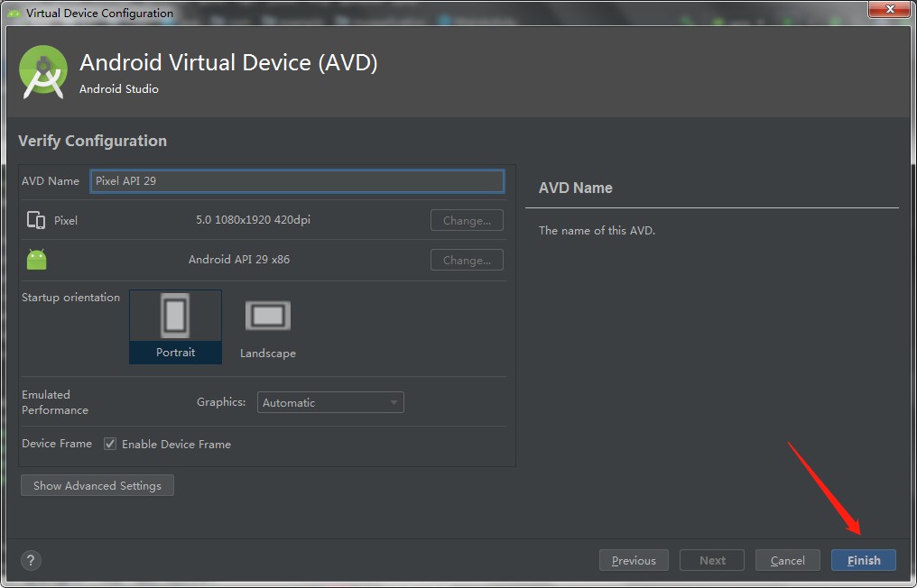Click Finish to create the AVD
Screen dimensions: 917x588
point(864,561)
